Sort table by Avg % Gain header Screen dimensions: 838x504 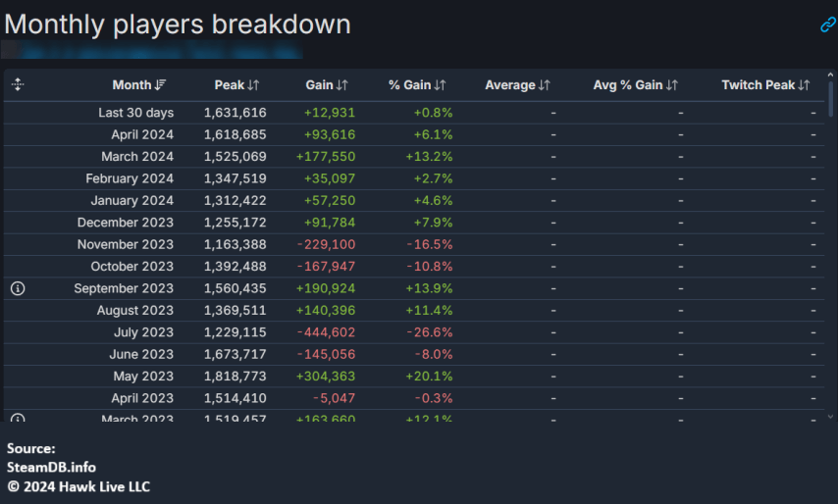(628, 85)
